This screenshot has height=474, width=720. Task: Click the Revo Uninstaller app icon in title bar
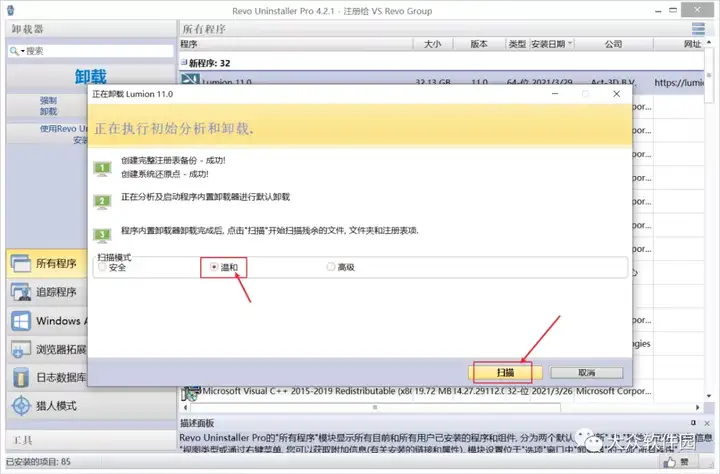(11, 10)
